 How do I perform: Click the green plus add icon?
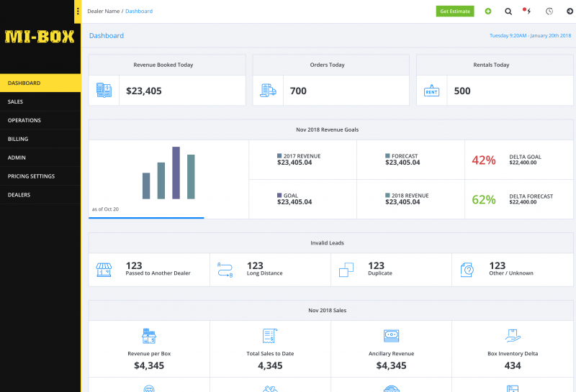tap(488, 12)
